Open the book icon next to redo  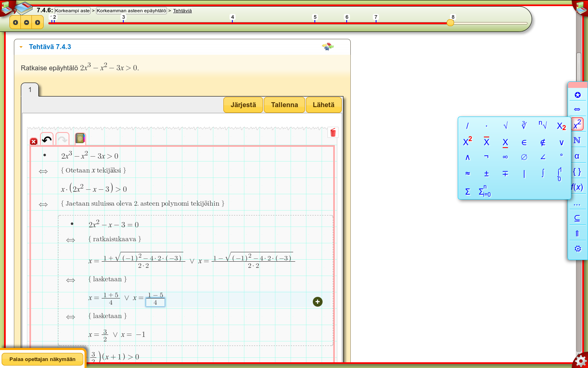click(x=80, y=139)
